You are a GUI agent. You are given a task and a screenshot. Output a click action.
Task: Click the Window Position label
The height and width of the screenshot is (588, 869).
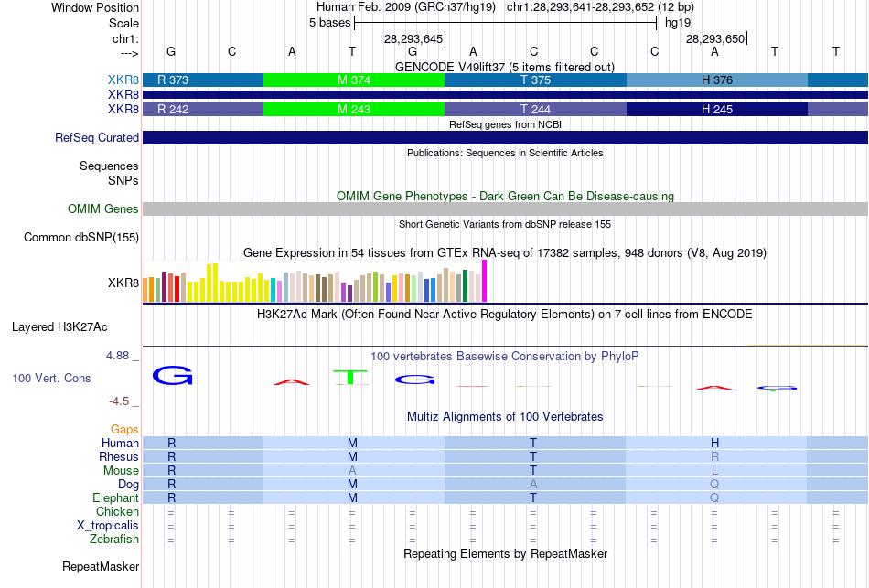click(x=95, y=7)
